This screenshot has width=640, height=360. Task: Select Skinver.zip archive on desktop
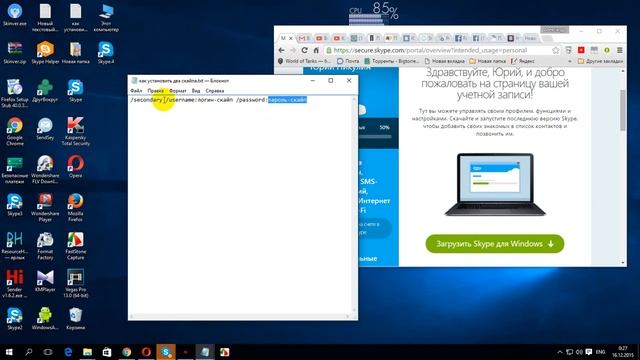pos(15,52)
